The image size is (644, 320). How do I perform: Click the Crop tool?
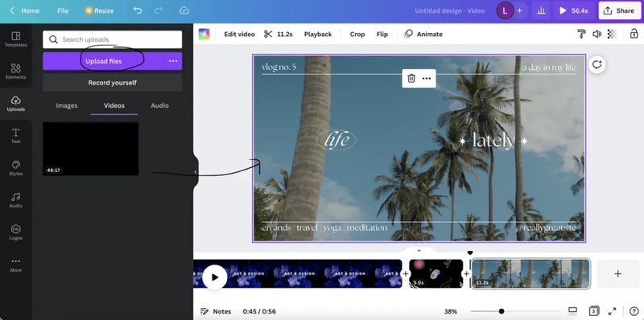coord(357,34)
